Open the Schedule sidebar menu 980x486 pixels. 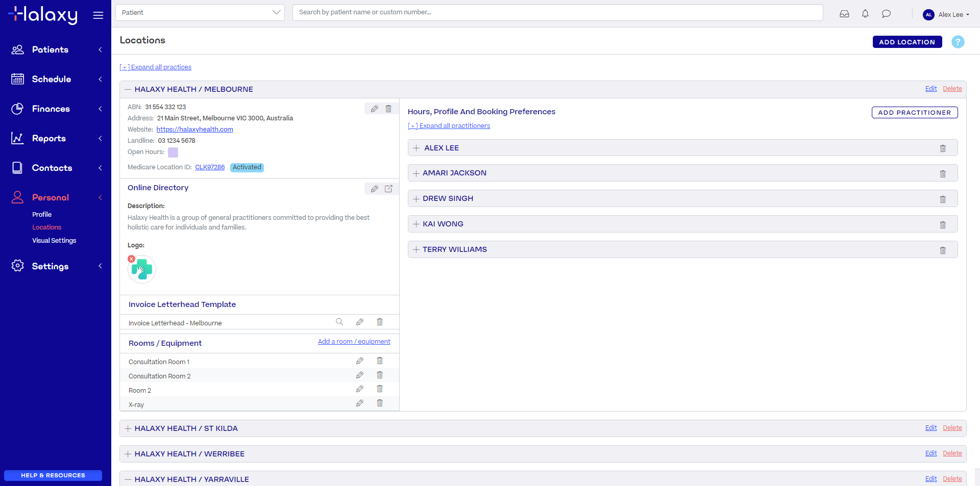[52, 79]
